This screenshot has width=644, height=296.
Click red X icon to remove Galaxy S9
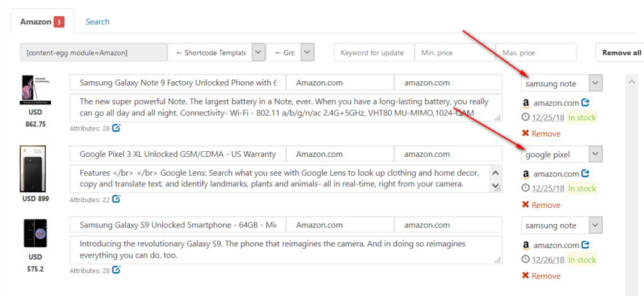525,275
